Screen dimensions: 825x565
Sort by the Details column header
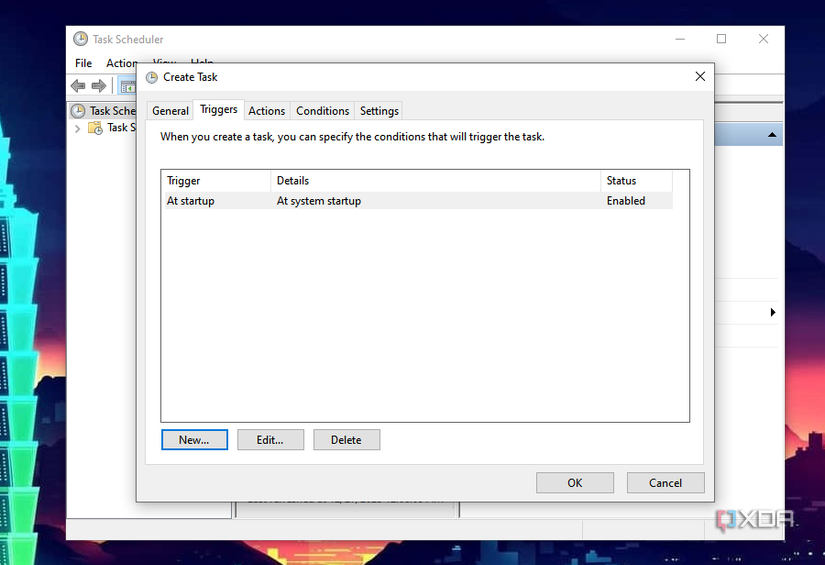(x=436, y=181)
